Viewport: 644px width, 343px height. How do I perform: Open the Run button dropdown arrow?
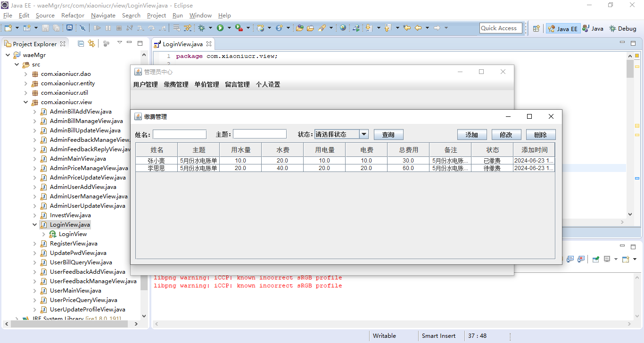pos(229,28)
